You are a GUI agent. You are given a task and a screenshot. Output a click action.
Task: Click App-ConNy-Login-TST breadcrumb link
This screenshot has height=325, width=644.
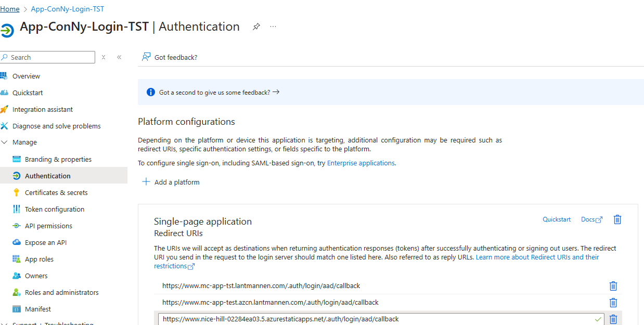pos(67,9)
